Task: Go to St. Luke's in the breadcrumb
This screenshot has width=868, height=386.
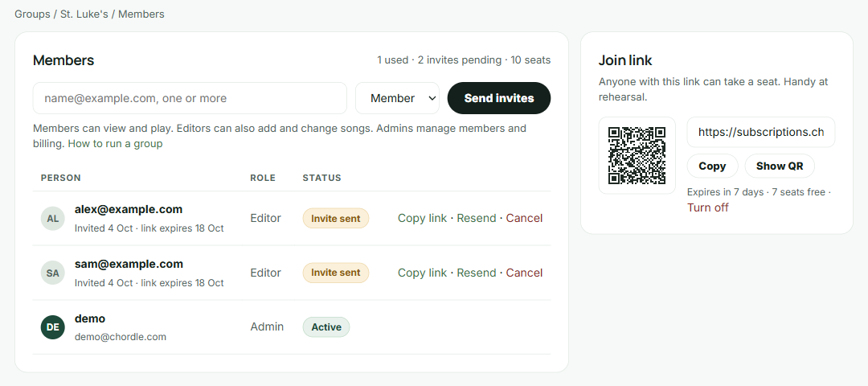Action: pos(84,14)
